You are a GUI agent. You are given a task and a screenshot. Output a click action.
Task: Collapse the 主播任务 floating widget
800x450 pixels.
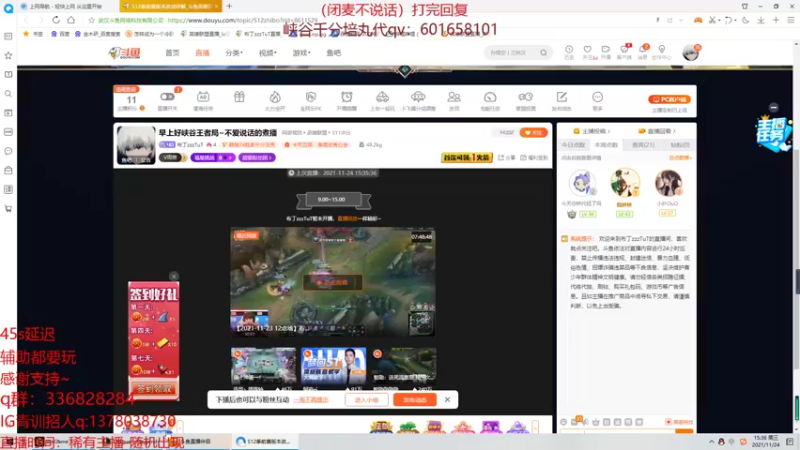click(773, 107)
